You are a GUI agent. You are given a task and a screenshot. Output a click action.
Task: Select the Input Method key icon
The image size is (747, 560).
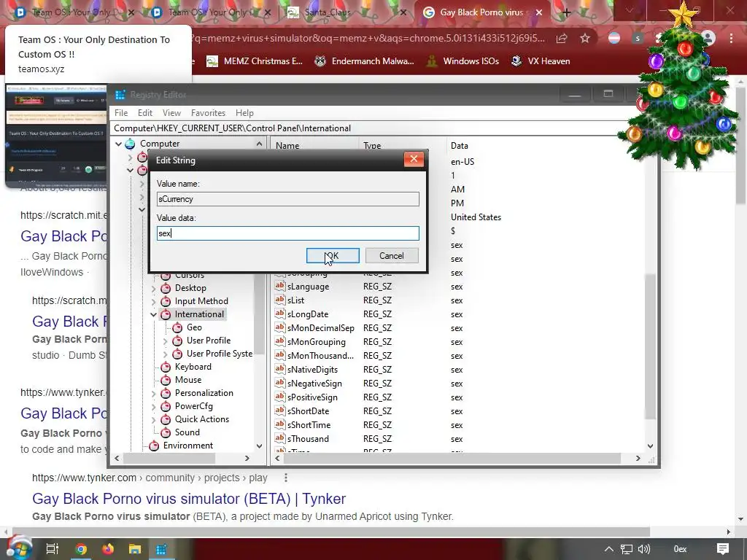tap(166, 301)
